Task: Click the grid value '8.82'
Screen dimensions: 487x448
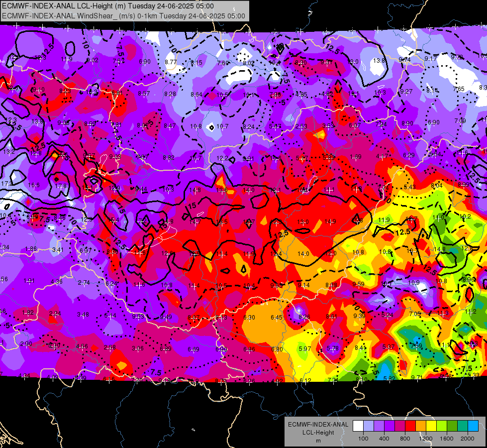Action: pos(168,158)
